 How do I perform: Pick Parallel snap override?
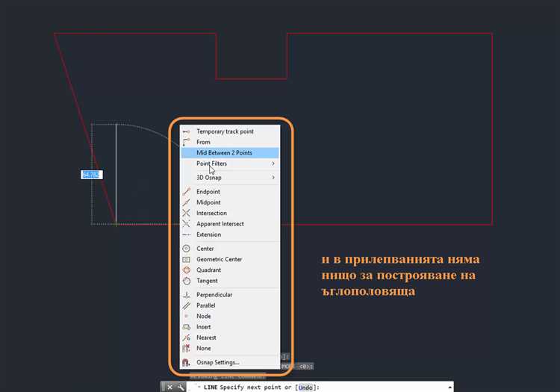(x=230, y=305)
